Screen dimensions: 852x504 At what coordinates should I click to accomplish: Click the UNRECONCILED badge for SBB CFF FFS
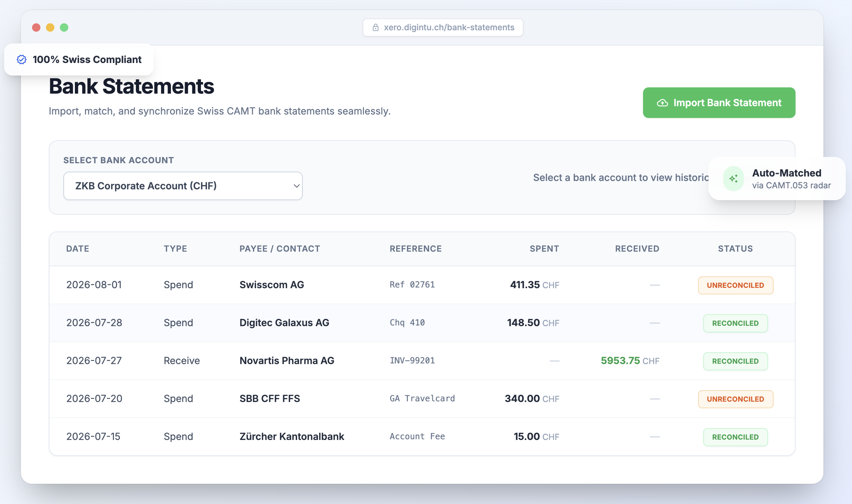[x=735, y=399]
